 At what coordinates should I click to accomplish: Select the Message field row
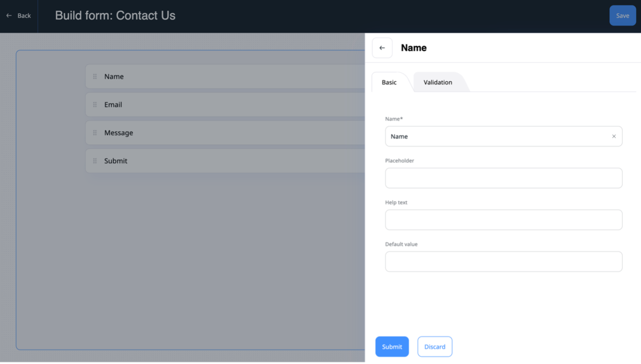[225, 133]
